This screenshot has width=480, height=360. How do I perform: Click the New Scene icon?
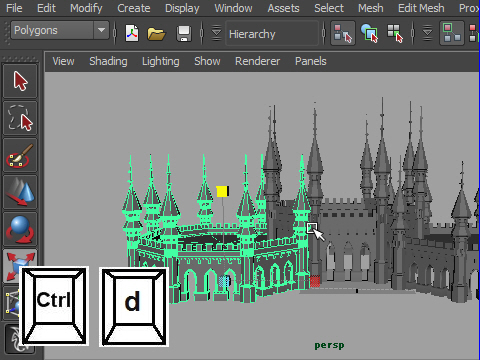[x=132, y=33]
